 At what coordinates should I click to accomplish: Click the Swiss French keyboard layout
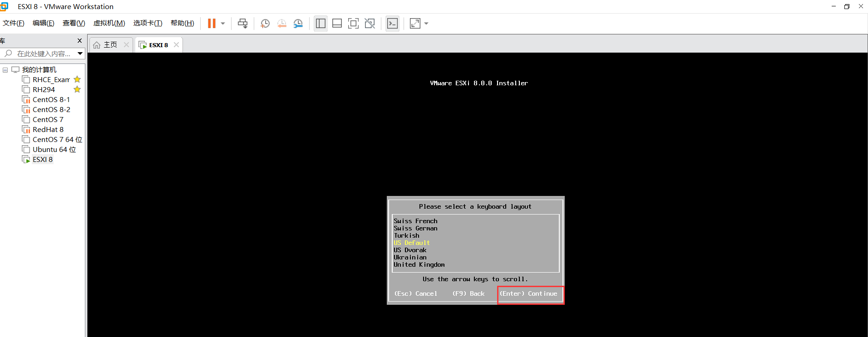pos(415,221)
